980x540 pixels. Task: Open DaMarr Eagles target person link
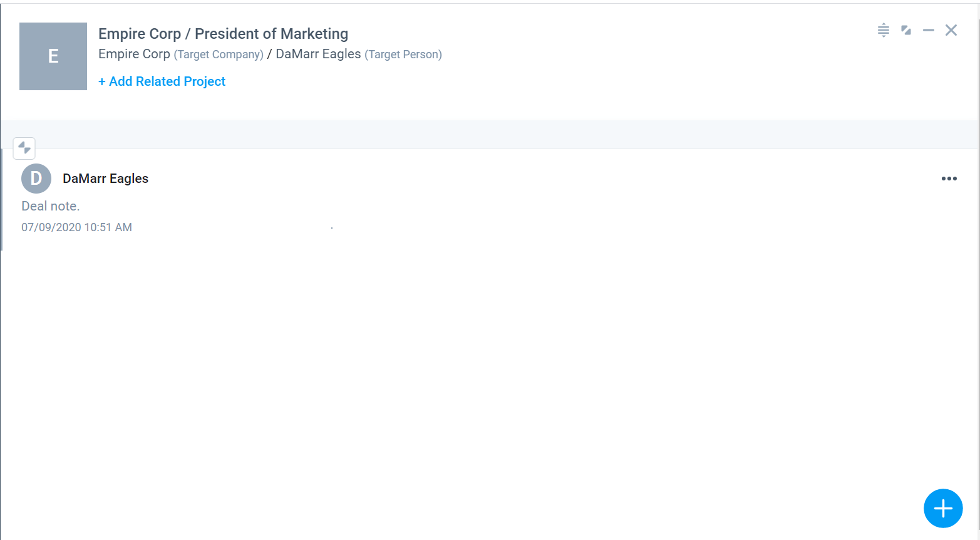[x=318, y=54]
